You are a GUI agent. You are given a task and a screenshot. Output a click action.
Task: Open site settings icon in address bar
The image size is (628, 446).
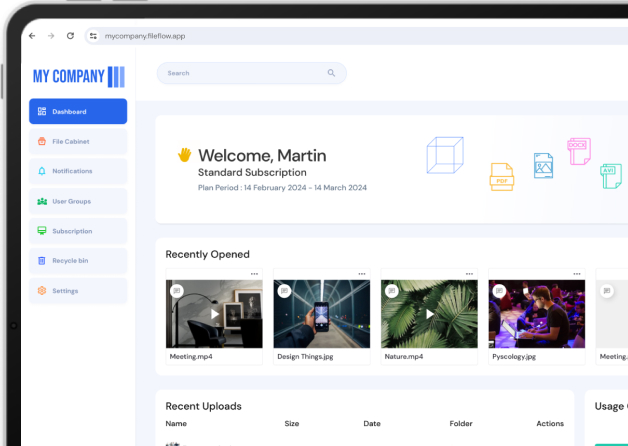(93, 36)
